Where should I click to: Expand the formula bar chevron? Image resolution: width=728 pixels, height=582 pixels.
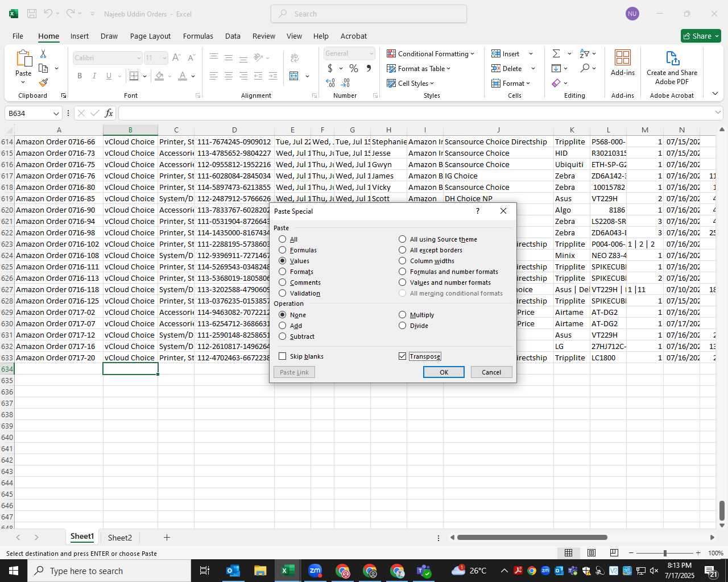pos(718,113)
